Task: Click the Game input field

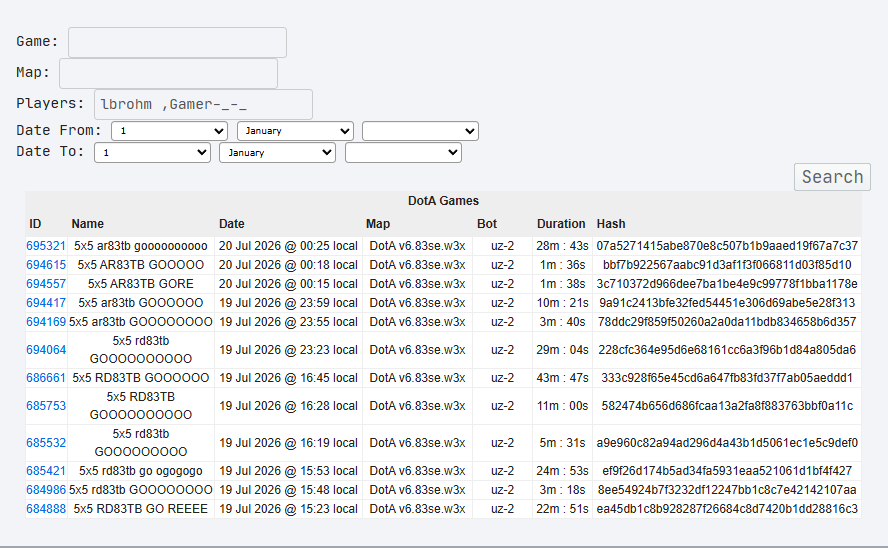Action: (177, 42)
